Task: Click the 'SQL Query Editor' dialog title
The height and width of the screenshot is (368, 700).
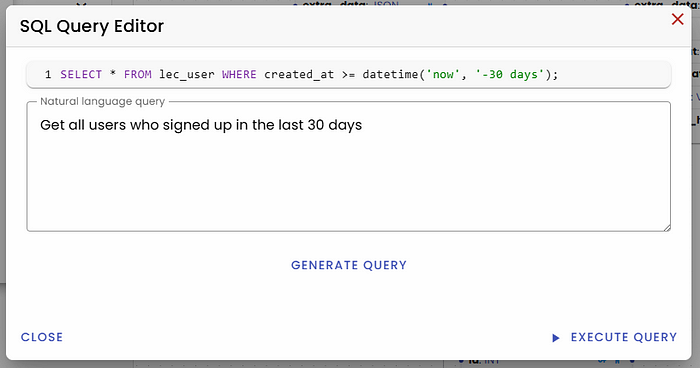Action: coord(92,26)
